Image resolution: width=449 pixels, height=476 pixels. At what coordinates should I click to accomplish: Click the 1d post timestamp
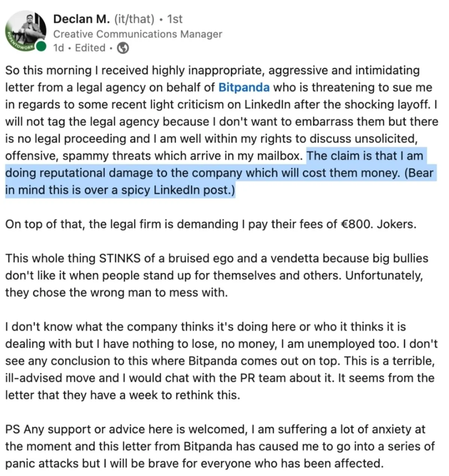58,48
